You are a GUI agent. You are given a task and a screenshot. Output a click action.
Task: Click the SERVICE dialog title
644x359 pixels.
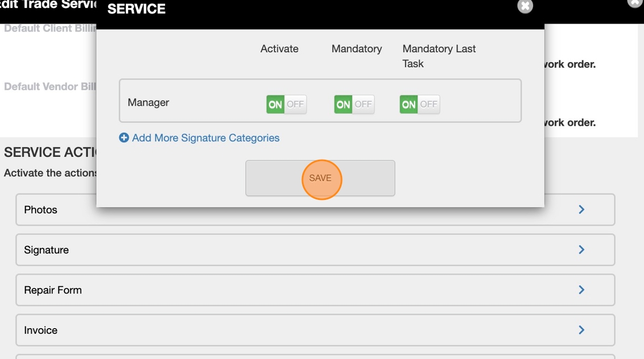coord(136,9)
